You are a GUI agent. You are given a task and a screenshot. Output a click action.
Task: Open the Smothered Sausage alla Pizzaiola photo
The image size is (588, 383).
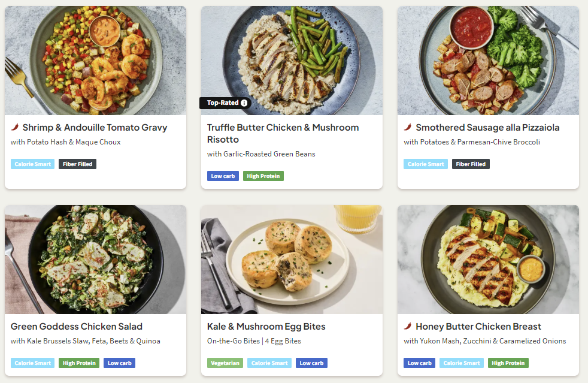488,60
